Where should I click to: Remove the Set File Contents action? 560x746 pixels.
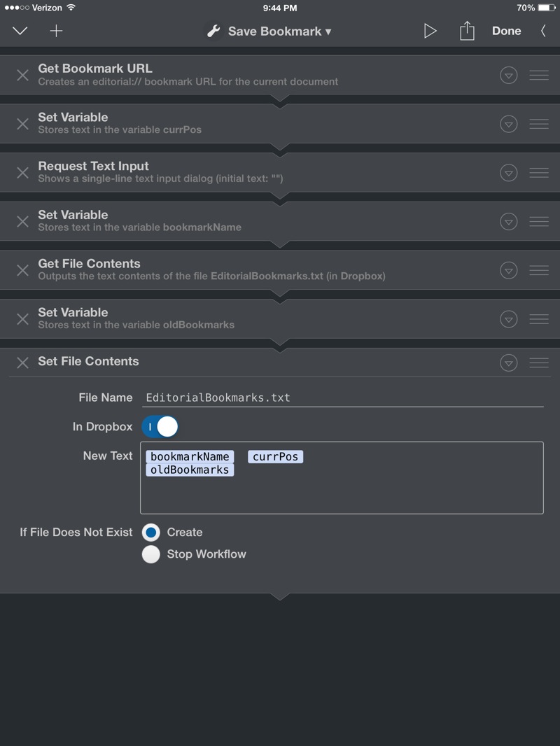[x=22, y=363]
